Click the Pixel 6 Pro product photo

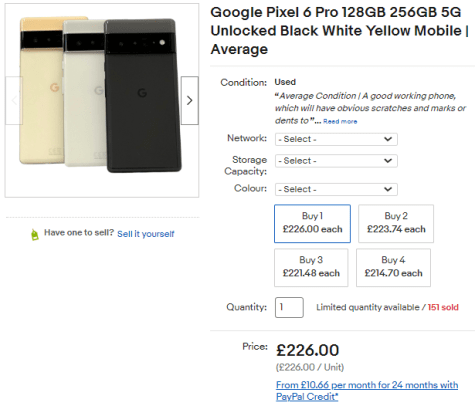point(102,100)
